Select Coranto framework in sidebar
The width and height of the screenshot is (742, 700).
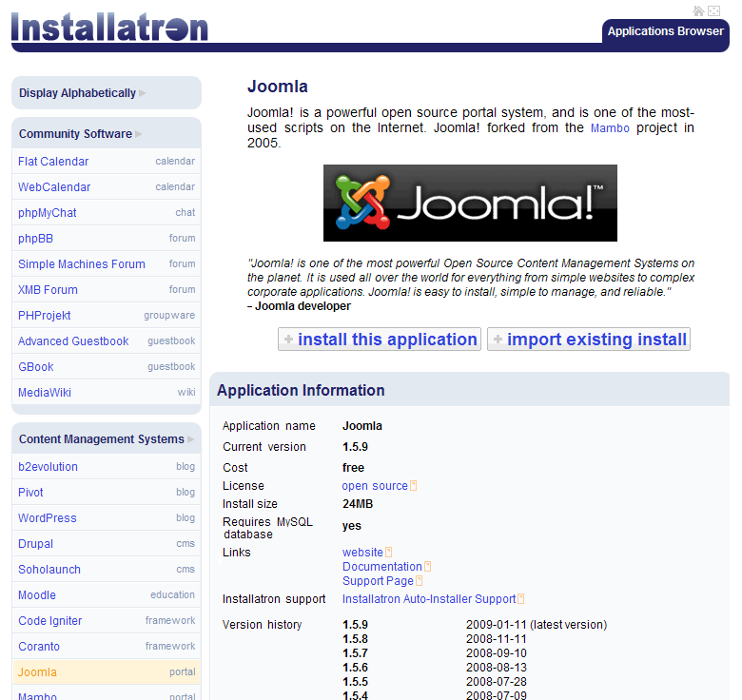tap(107, 646)
